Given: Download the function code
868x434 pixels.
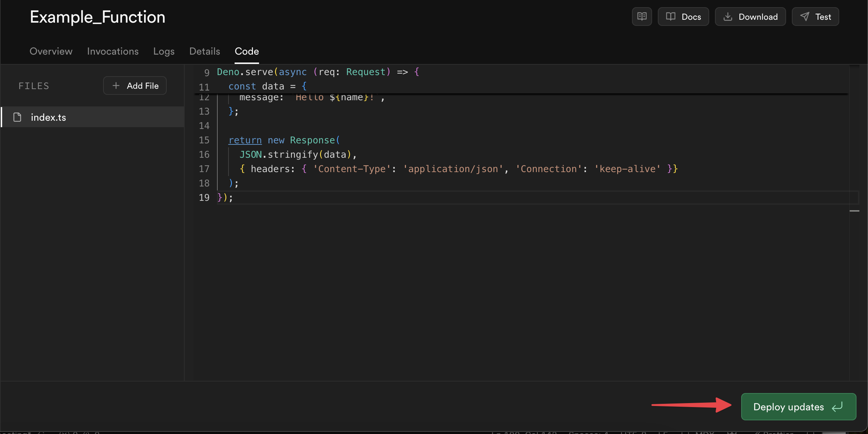Looking at the screenshot, I should (750, 17).
